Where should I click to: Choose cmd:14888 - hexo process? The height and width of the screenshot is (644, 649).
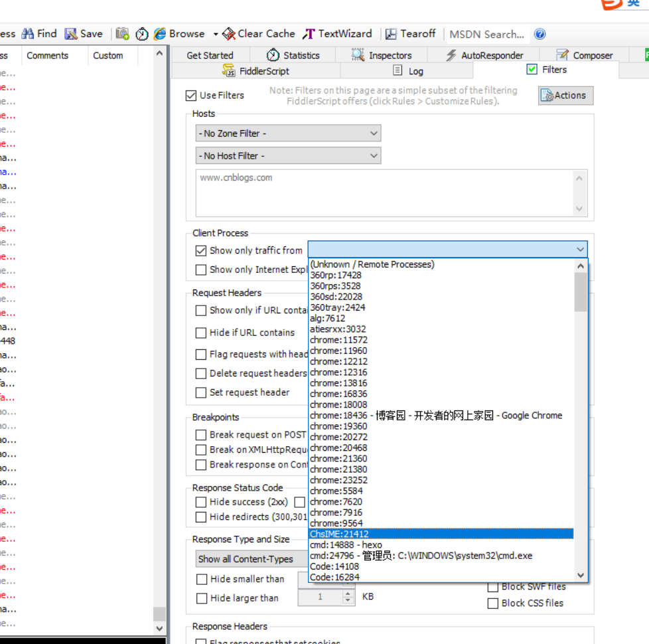[441, 544]
